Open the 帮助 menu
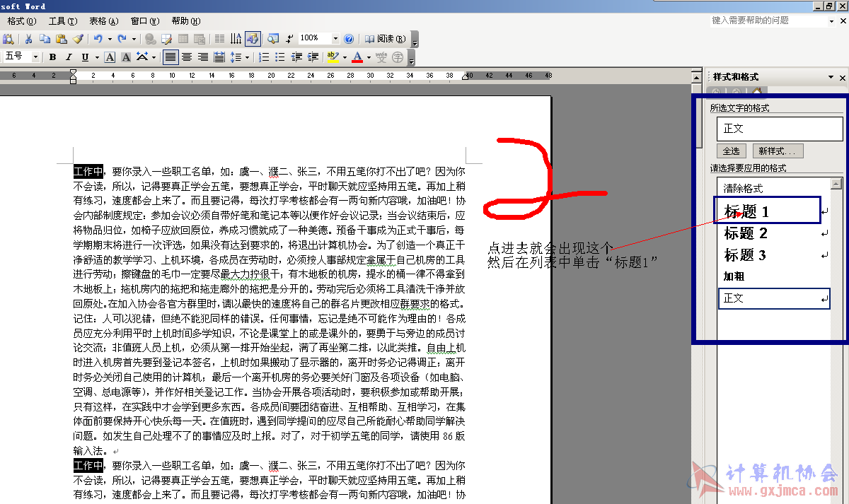Image resolution: width=849 pixels, height=504 pixels. 186,20
